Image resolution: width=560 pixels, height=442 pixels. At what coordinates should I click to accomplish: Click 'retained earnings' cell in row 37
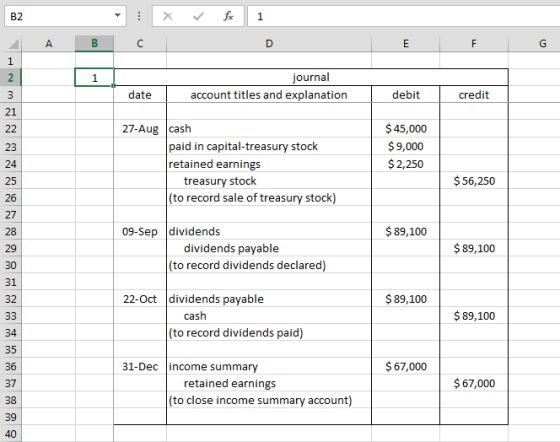pos(269,383)
